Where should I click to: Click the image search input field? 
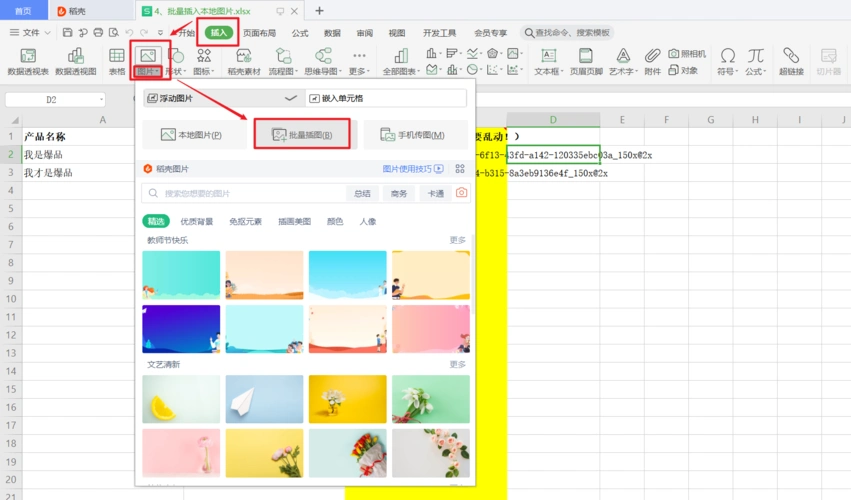243,193
